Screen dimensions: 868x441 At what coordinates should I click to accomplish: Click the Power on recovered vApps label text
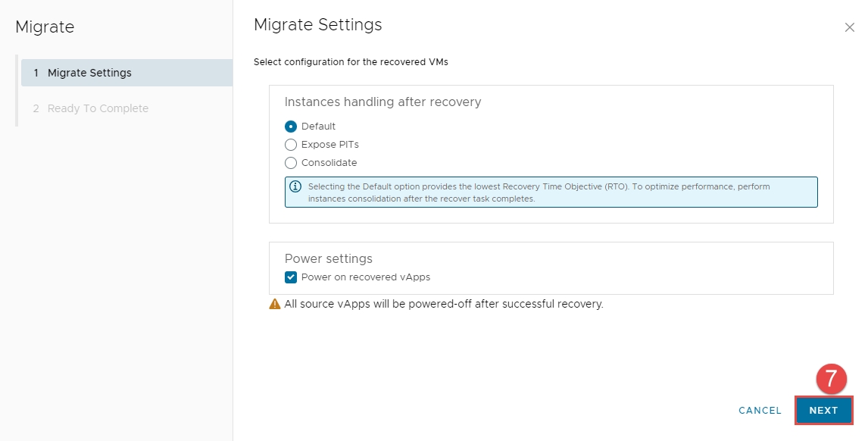click(365, 277)
